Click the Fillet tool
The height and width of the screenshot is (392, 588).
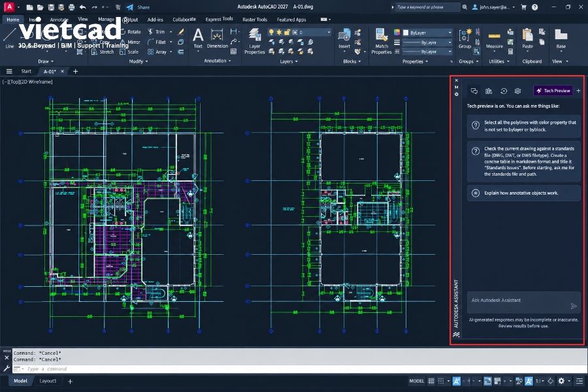click(157, 42)
